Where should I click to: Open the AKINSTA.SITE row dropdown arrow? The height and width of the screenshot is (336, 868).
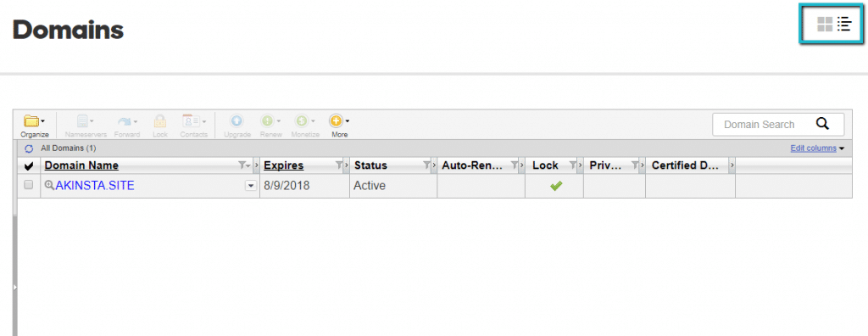tap(251, 186)
